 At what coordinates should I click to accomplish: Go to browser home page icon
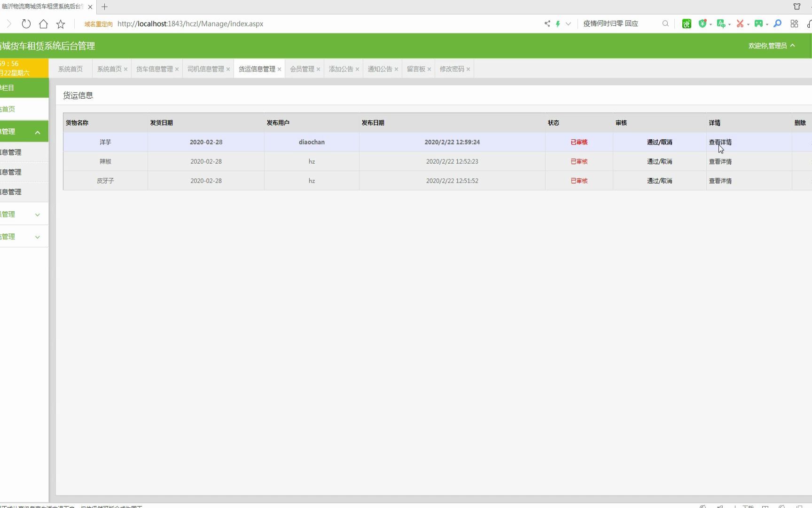[43, 24]
